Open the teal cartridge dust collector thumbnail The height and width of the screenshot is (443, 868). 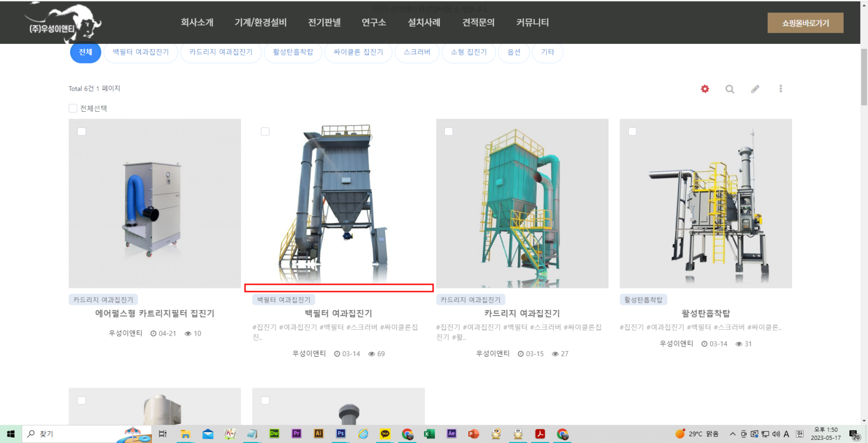[522, 203]
